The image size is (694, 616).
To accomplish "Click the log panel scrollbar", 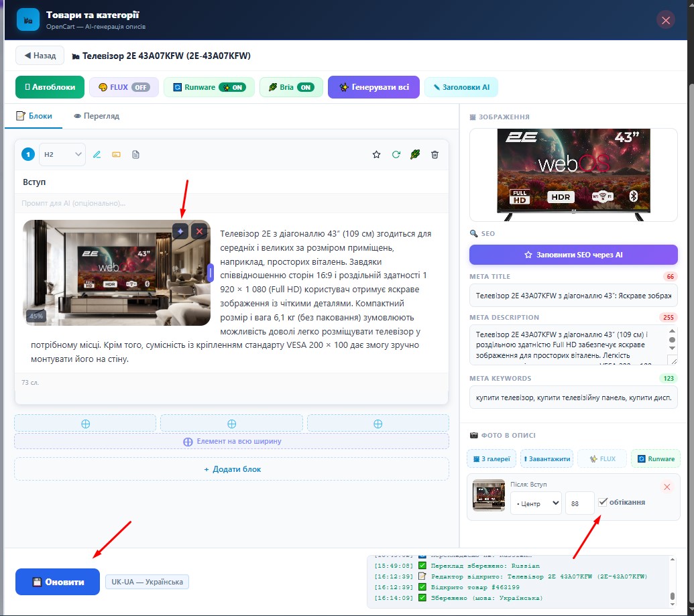I will [673, 580].
